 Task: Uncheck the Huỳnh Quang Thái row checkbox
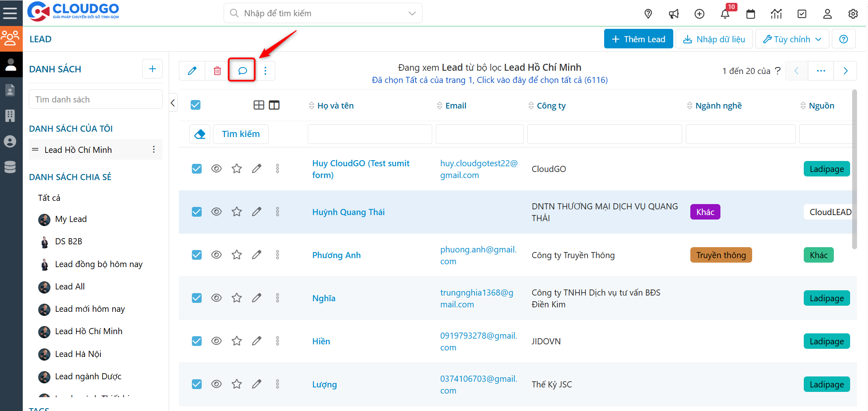[x=197, y=212]
